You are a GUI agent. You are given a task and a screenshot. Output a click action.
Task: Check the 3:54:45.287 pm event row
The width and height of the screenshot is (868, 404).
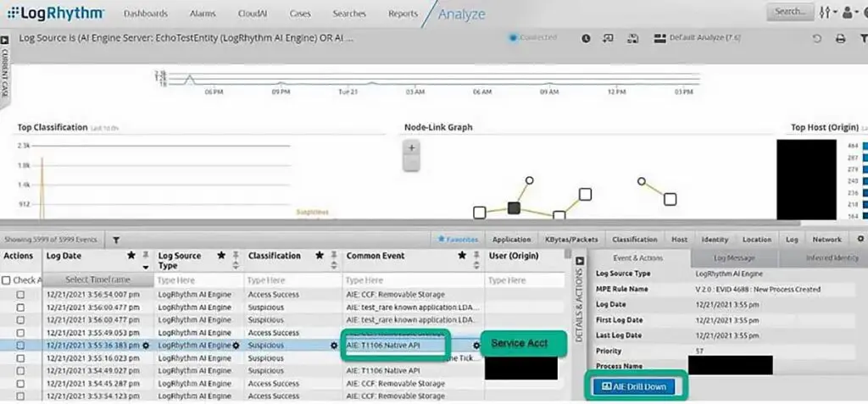pyautogui.click(x=20, y=384)
